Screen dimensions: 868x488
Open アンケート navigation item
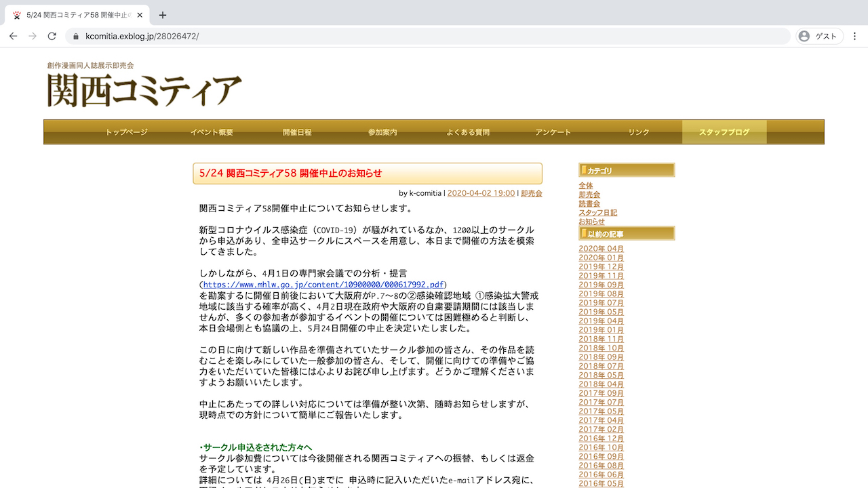[x=553, y=132]
